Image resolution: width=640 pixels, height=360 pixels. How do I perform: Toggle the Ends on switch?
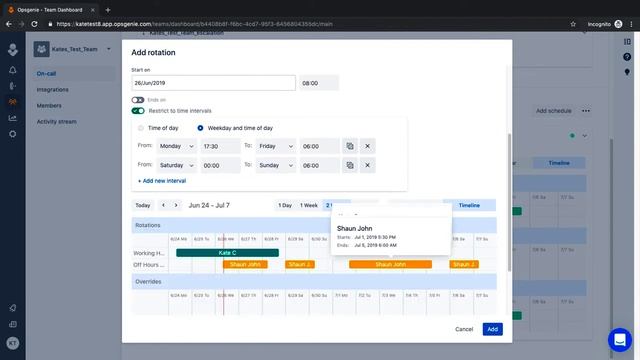click(x=138, y=100)
